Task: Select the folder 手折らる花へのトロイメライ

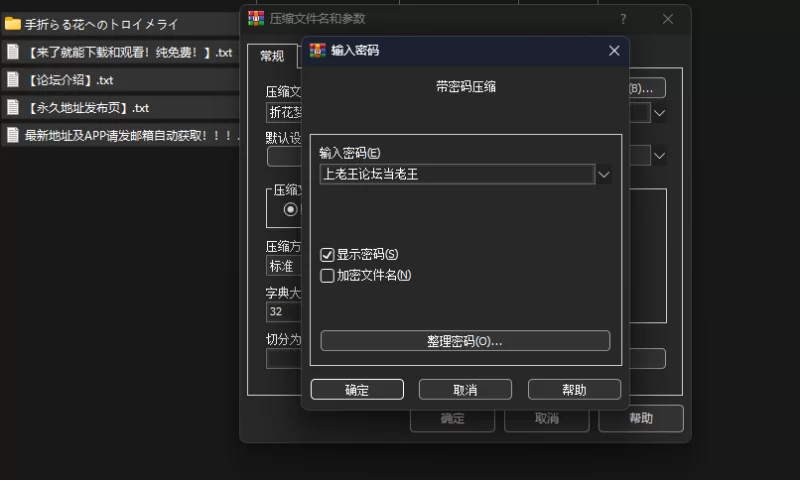Action: pyautogui.click(x=120, y=24)
